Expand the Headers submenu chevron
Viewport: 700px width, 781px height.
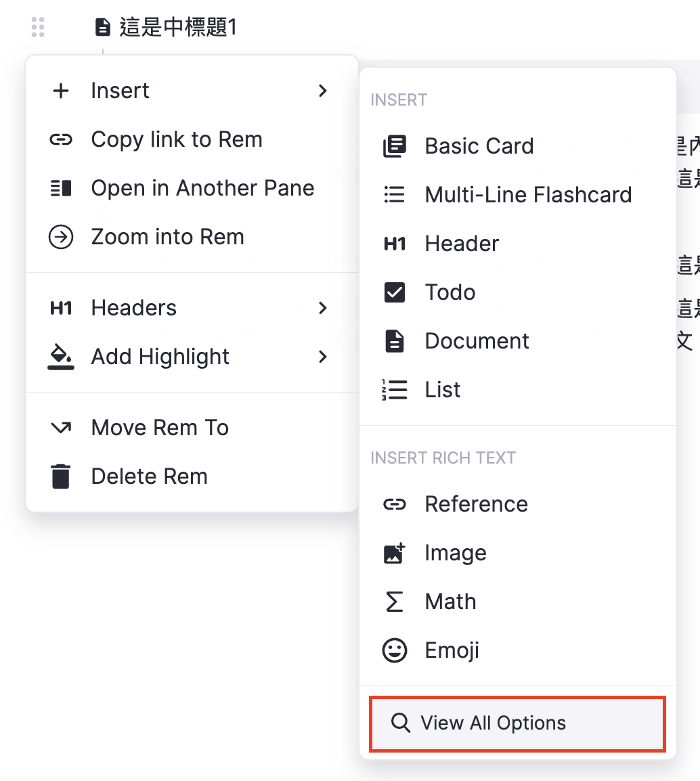click(323, 308)
